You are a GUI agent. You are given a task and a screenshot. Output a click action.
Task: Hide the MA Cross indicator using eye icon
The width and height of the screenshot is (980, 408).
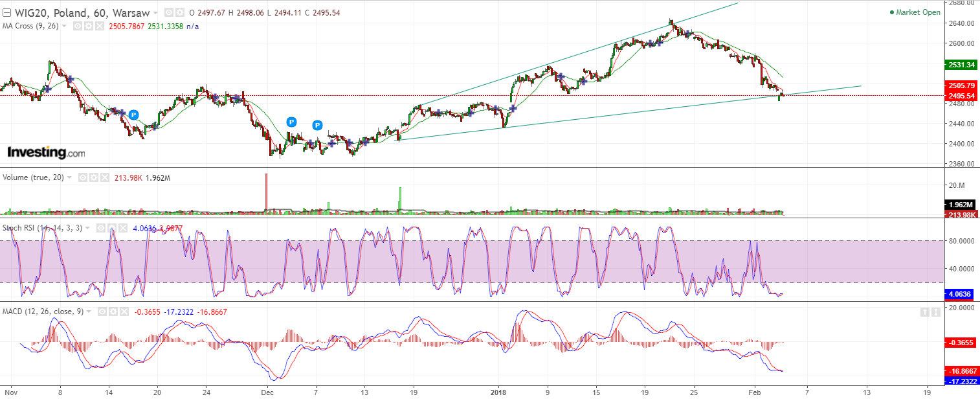click(x=78, y=27)
